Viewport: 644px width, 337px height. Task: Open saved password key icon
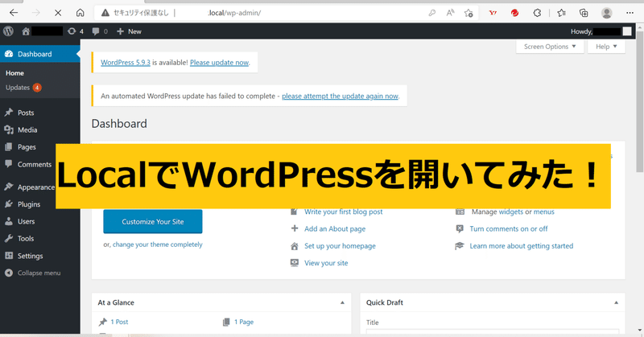pyautogui.click(x=431, y=13)
